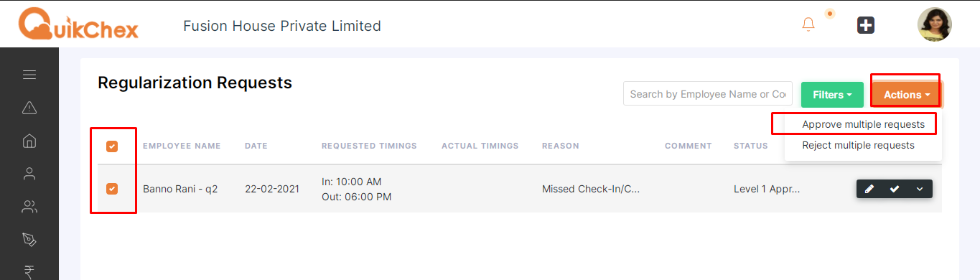This screenshot has width=980, height=280.
Task: Open the Actions dropdown button
Action: (x=906, y=95)
